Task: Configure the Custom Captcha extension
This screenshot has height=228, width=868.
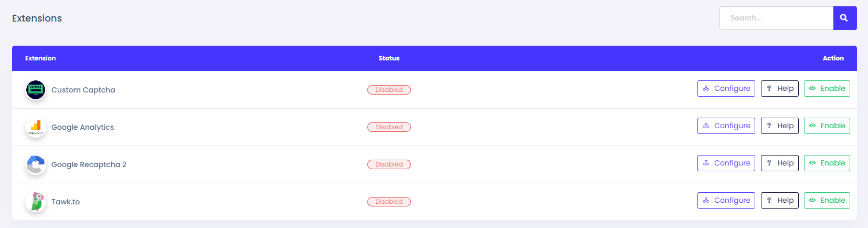Action: pos(726,89)
